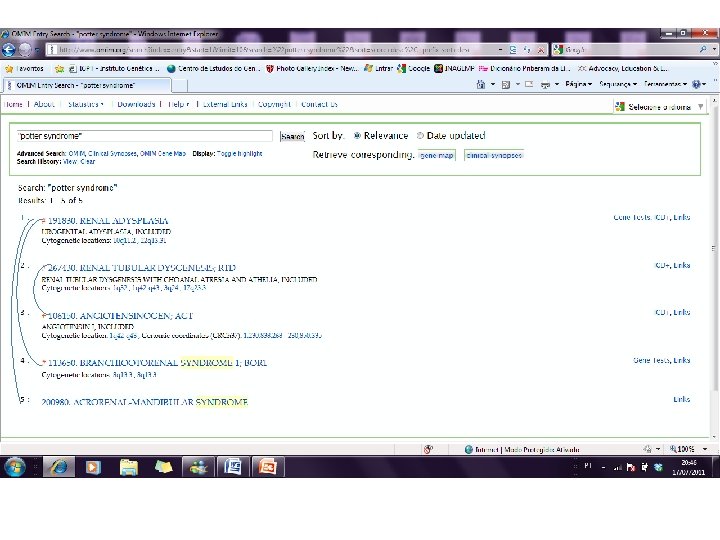Click the taskbar clock showing 20:46
This screenshot has width=720, height=540.
688,467
